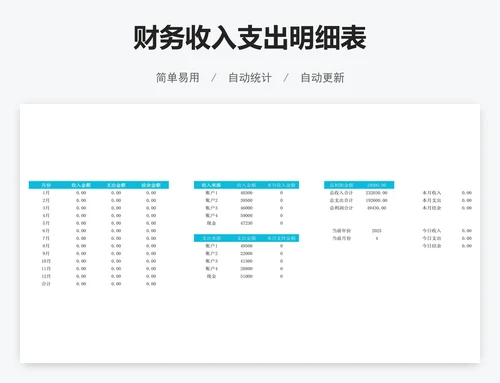
Task: Click 账户4 in the expense source table
Action: tap(211, 269)
